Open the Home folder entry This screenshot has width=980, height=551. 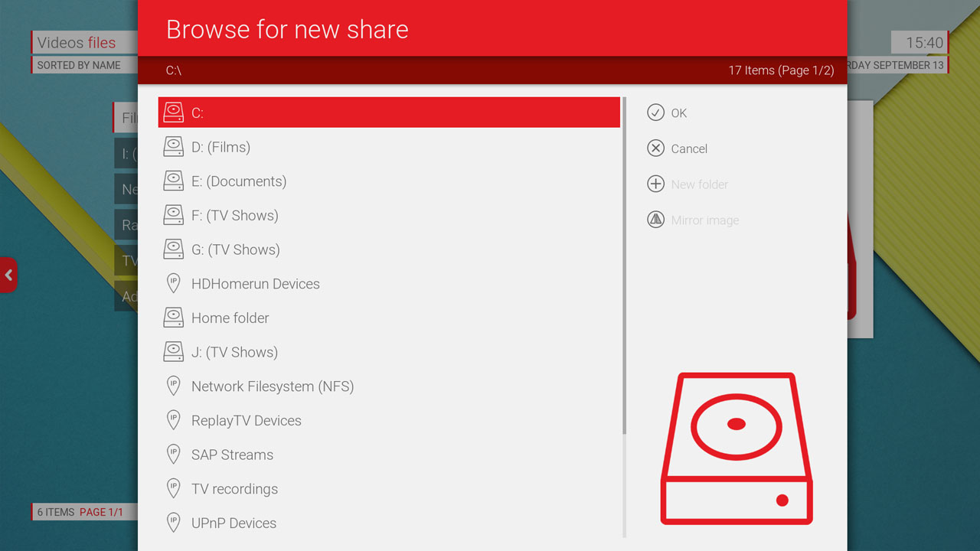[230, 318]
